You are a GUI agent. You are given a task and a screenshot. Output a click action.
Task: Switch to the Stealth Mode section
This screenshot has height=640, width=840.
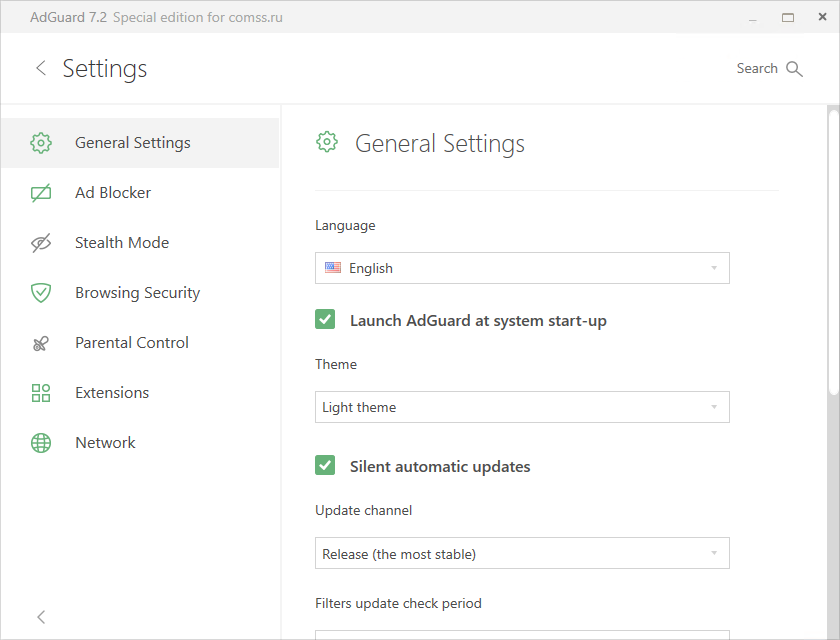(122, 243)
